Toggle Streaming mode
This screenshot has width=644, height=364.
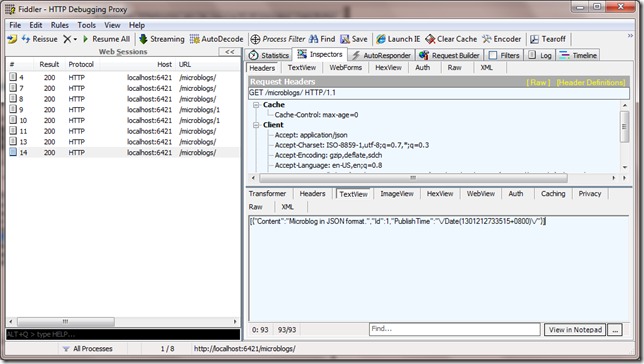(162, 39)
